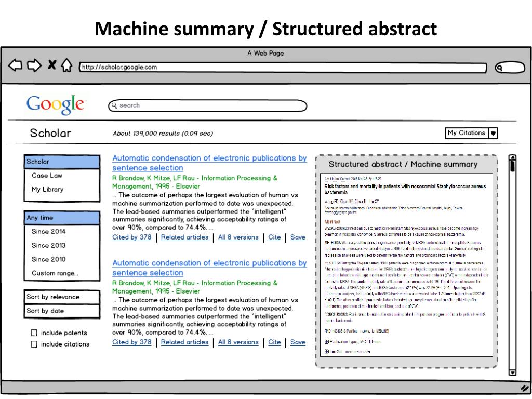Enable the include citations checkbox
Image resolution: width=532 pixels, height=399 pixels.
tap(34, 344)
